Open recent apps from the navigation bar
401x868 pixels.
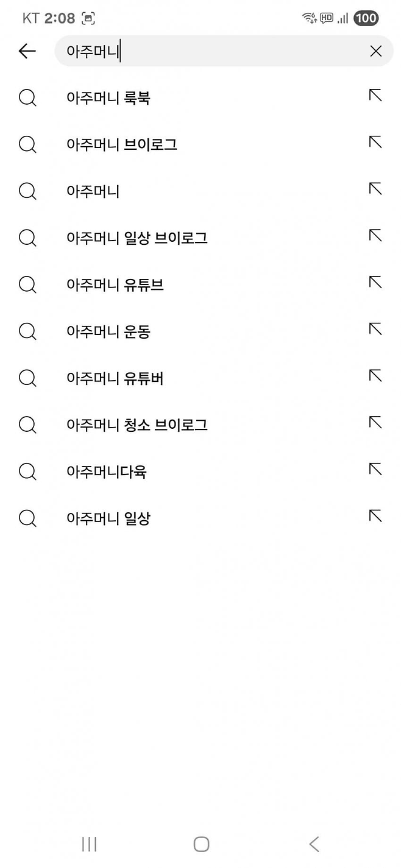89,844
